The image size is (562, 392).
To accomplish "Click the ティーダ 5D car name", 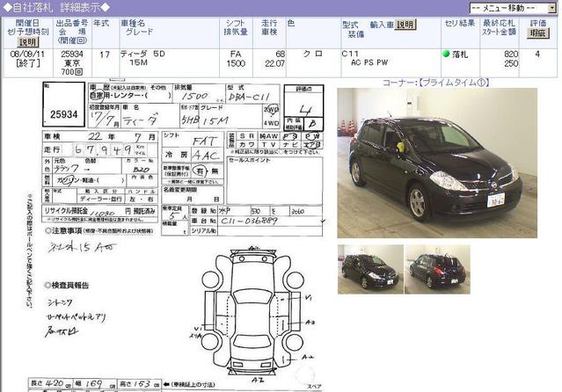I will tap(142, 54).
